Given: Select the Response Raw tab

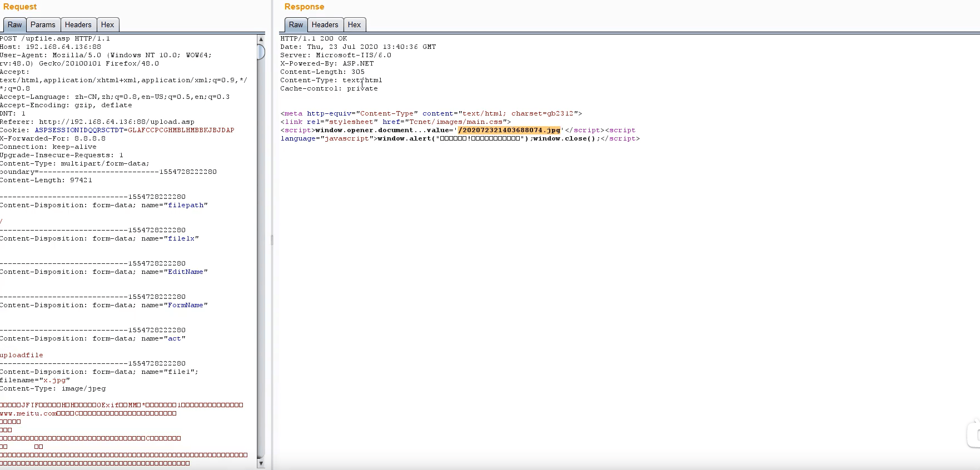Looking at the screenshot, I should [x=296, y=24].
